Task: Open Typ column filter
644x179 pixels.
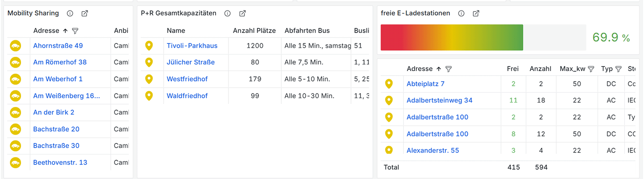Action: tap(619, 69)
